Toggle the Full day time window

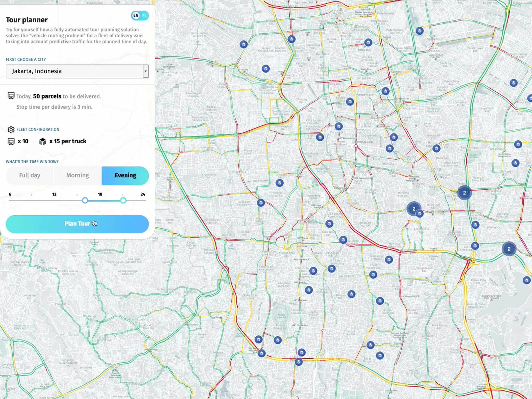click(x=29, y=175)
